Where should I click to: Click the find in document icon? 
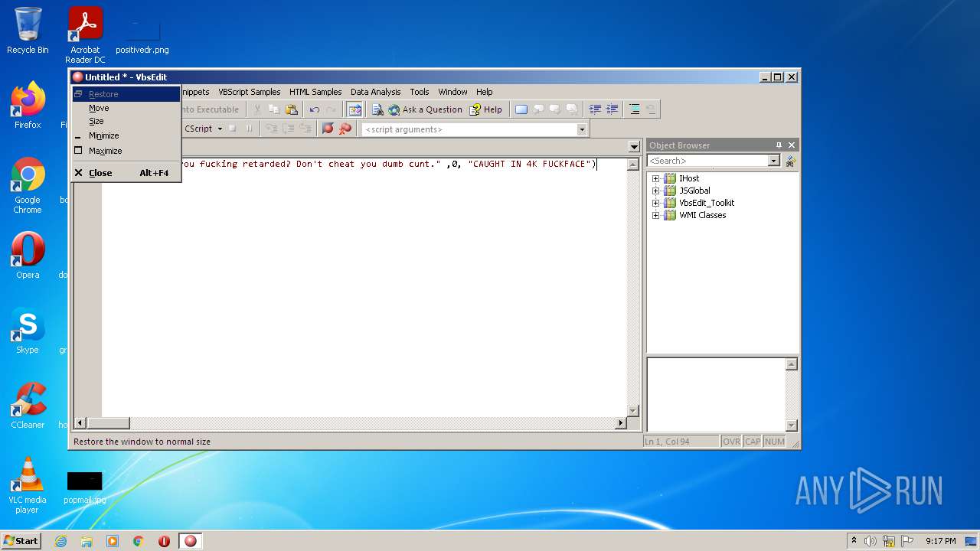[377, 109]
